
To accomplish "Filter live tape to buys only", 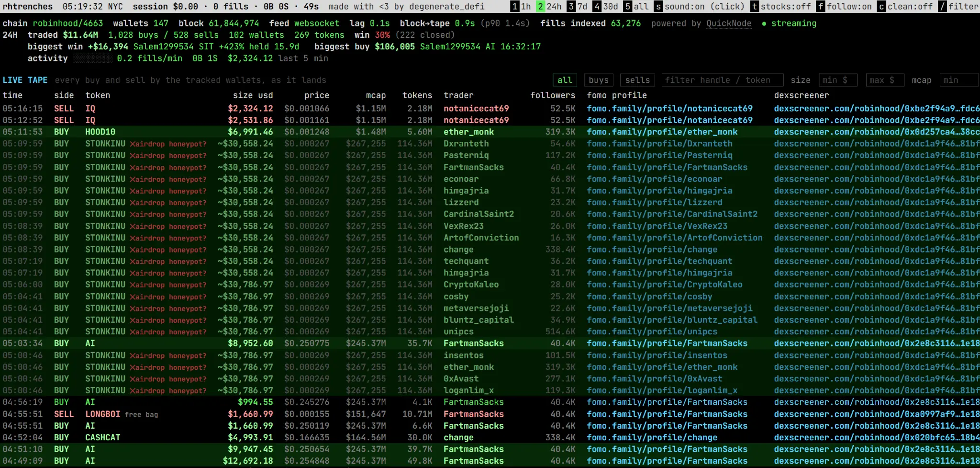I will [599, 80].
